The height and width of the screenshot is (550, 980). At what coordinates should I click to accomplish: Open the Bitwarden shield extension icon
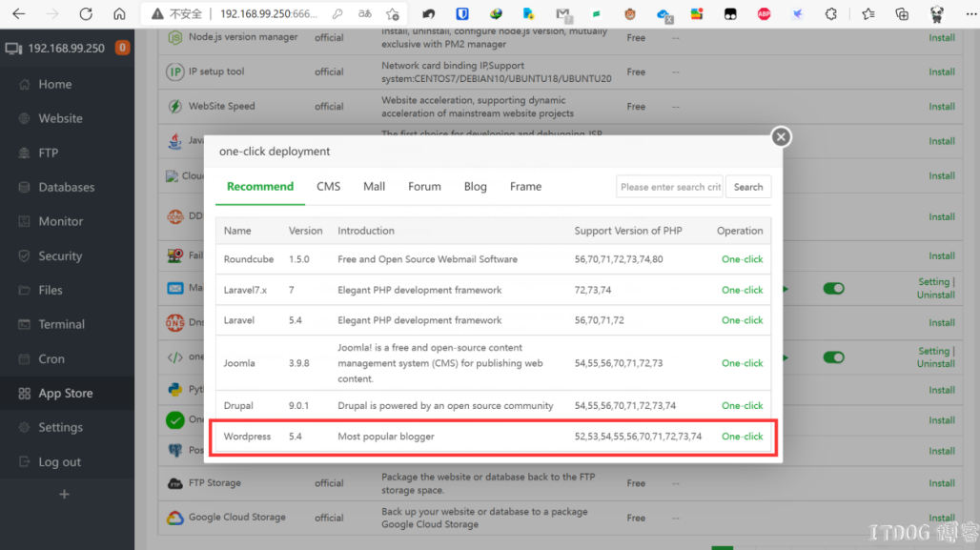(462, 13)
